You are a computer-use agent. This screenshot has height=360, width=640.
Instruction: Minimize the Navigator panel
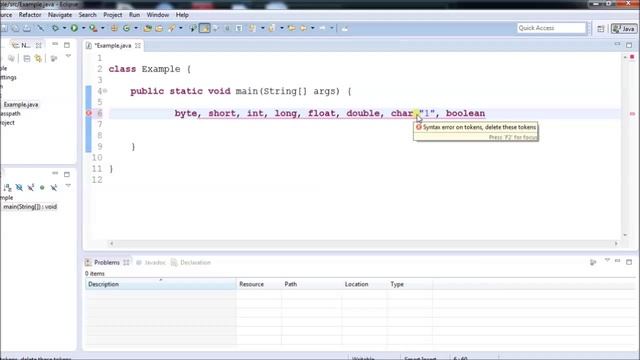(x=55, y=44)
